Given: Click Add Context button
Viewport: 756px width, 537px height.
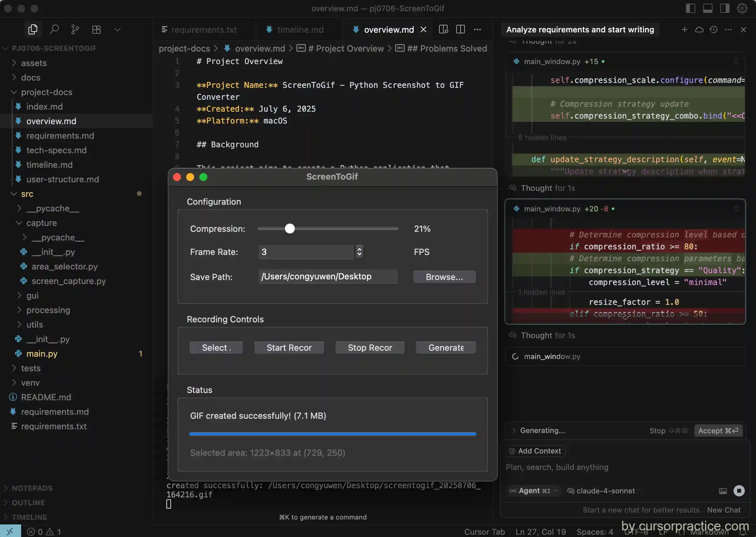Looking at the screenshot, I should tap(535, 451).
